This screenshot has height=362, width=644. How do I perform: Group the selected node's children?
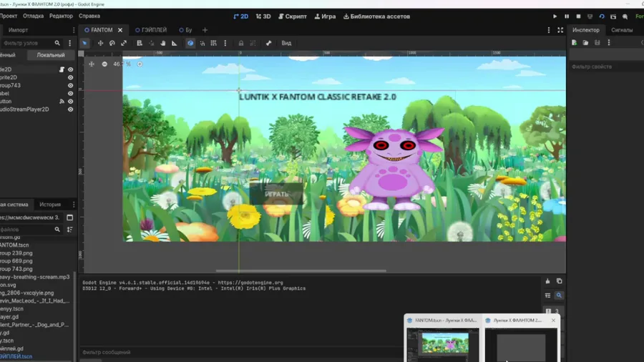point(253,43)
